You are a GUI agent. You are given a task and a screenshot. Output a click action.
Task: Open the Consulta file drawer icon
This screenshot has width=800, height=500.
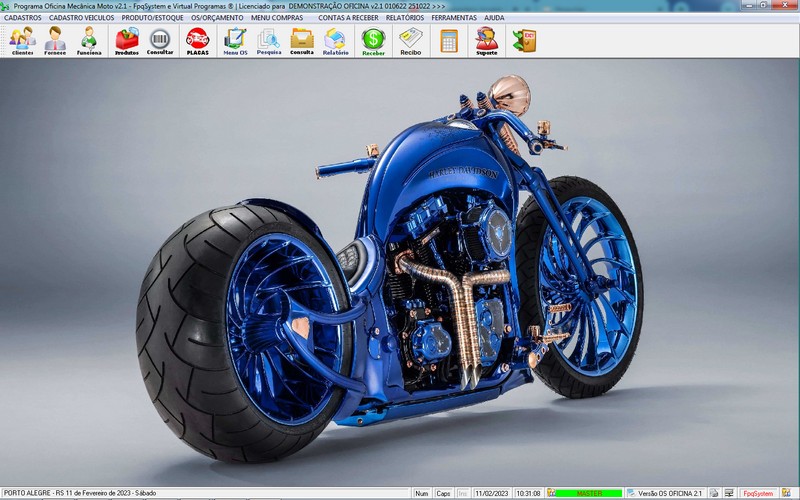302,41
